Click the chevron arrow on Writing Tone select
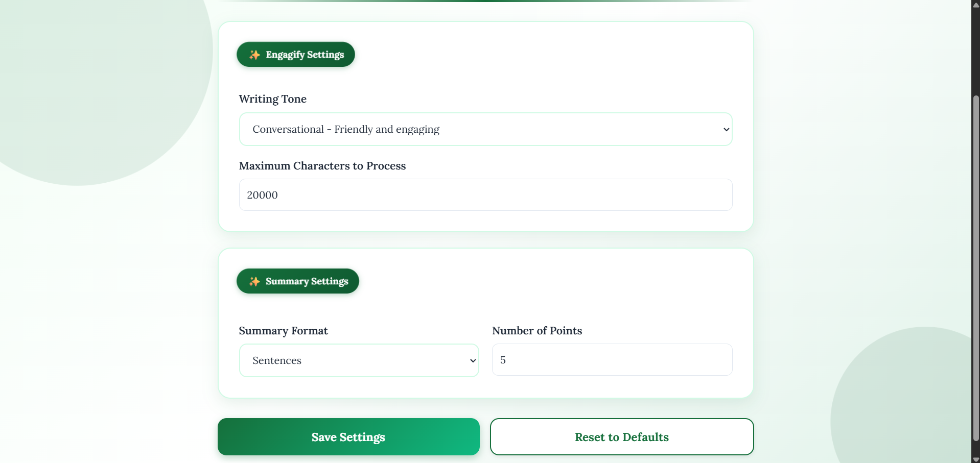The width and height of the screenshot is (980, 463). click(x=726, y=130)
